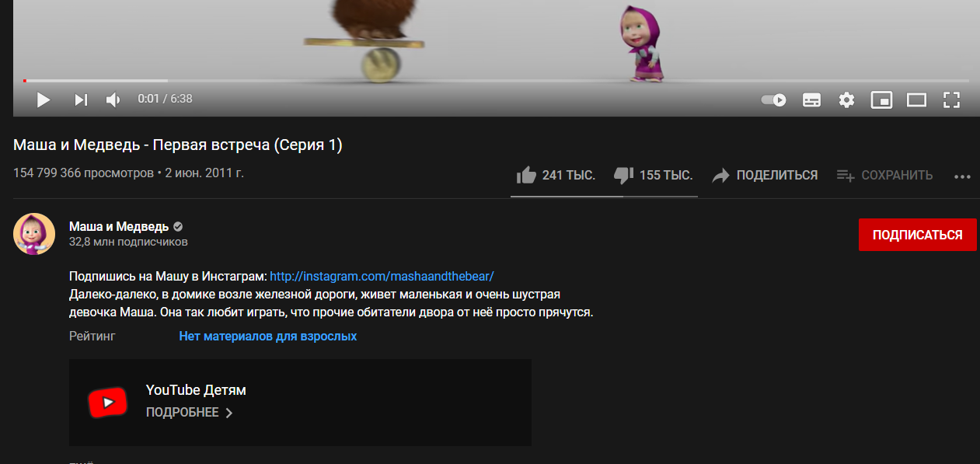Click the channel verified checkmark badge
The height and width of the screenshot is (464, 980).
[x=178, y=227]
